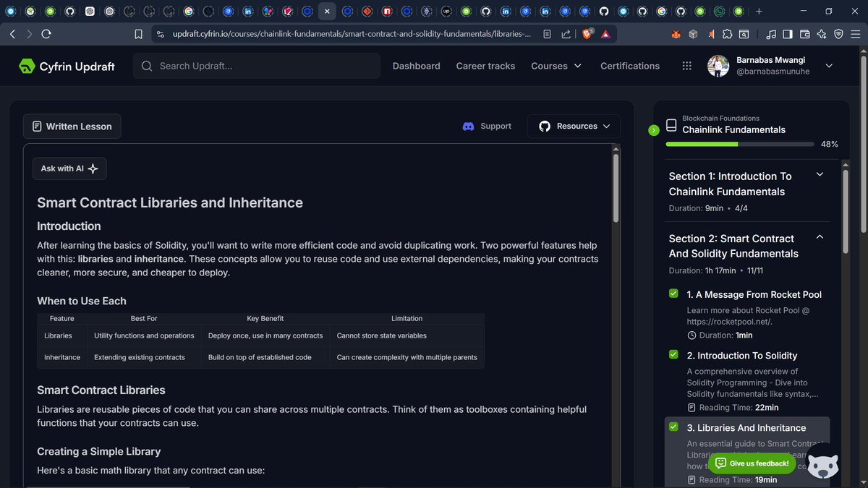Go back in browser history
Screen dimensions: 868x488
point(13,34)
